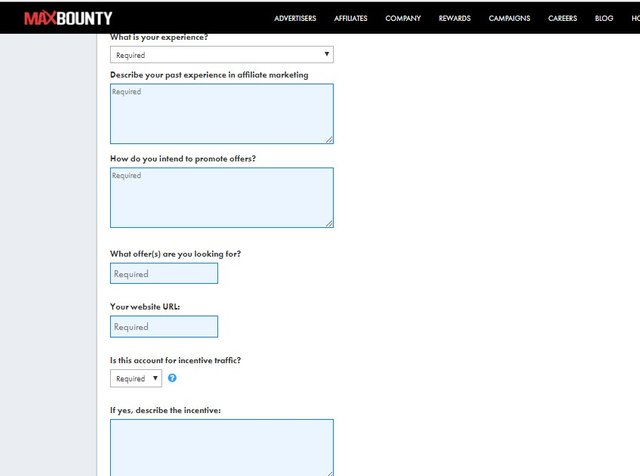
Task: Open the Careers menu item
Action: point(562,18)
